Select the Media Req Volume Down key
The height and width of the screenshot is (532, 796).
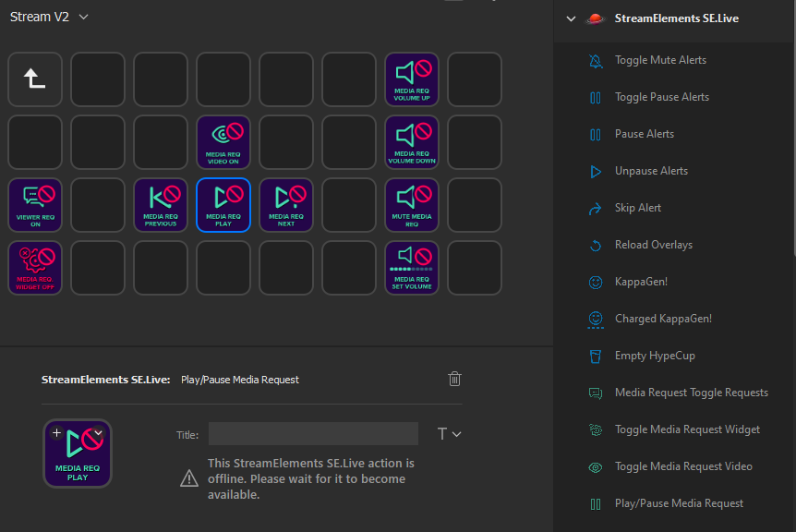point(412,142)
